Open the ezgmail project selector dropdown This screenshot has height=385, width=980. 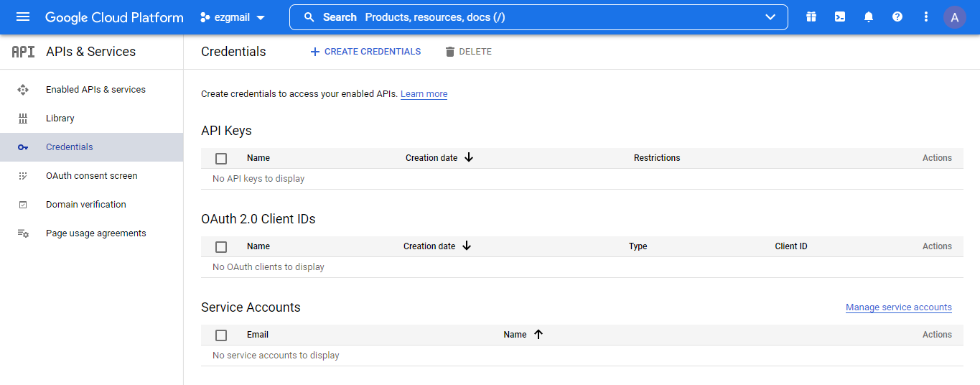[233, 17]
